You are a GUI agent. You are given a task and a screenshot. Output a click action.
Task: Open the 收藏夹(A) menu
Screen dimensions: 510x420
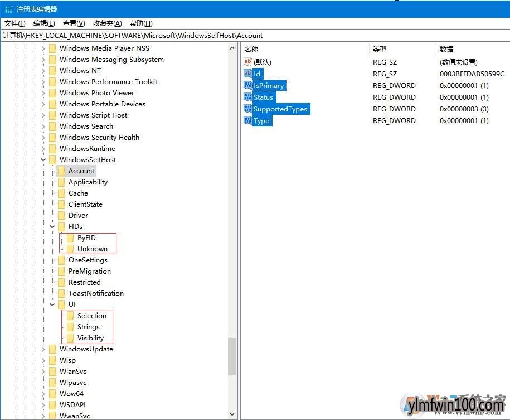pyautogui.click(x=108, y=23)
